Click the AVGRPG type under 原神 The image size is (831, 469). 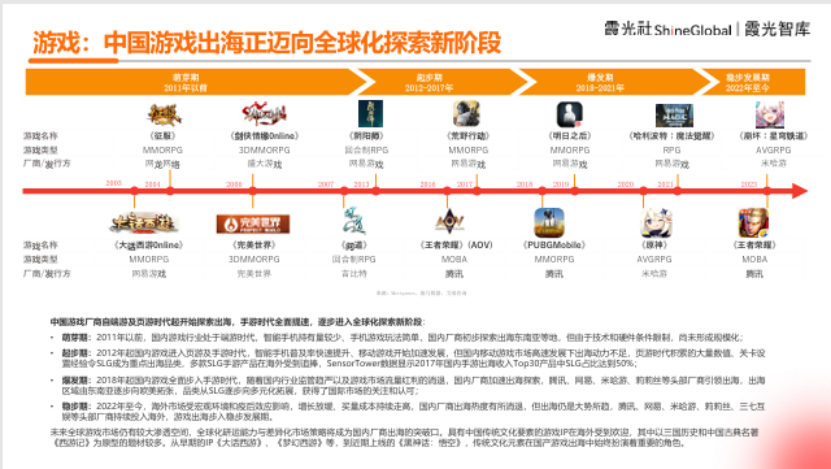[x=654, y=260]
